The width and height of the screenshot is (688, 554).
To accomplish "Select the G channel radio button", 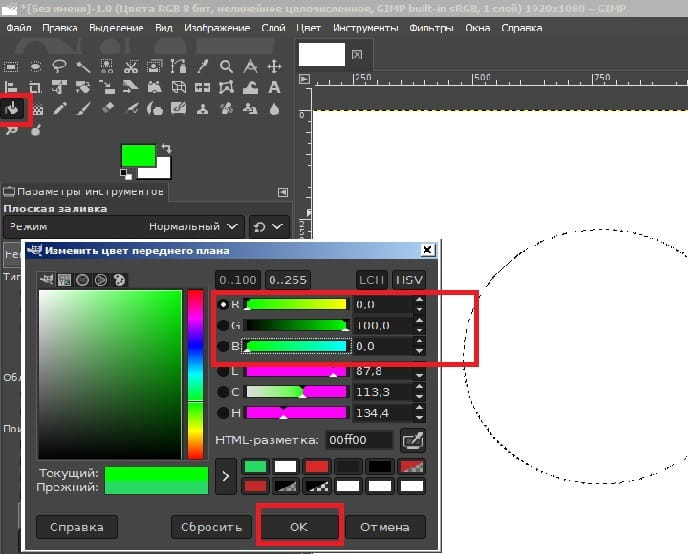I will point(223,325).
